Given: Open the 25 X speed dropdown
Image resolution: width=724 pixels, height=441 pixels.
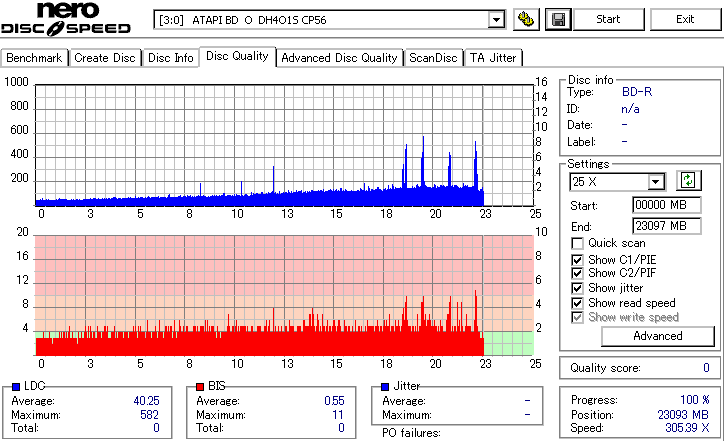Looking at the screenshot, I should (656, 181).
